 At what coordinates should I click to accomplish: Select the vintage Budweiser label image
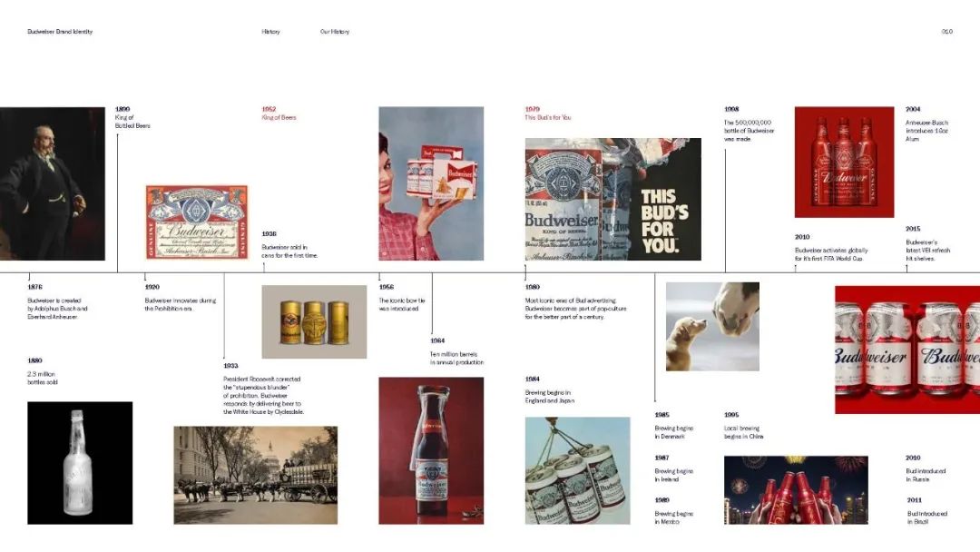197,222
